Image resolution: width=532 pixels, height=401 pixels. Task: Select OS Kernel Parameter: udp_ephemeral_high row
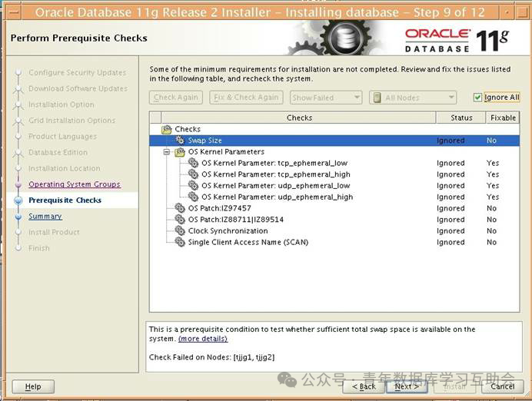(334, 197)
